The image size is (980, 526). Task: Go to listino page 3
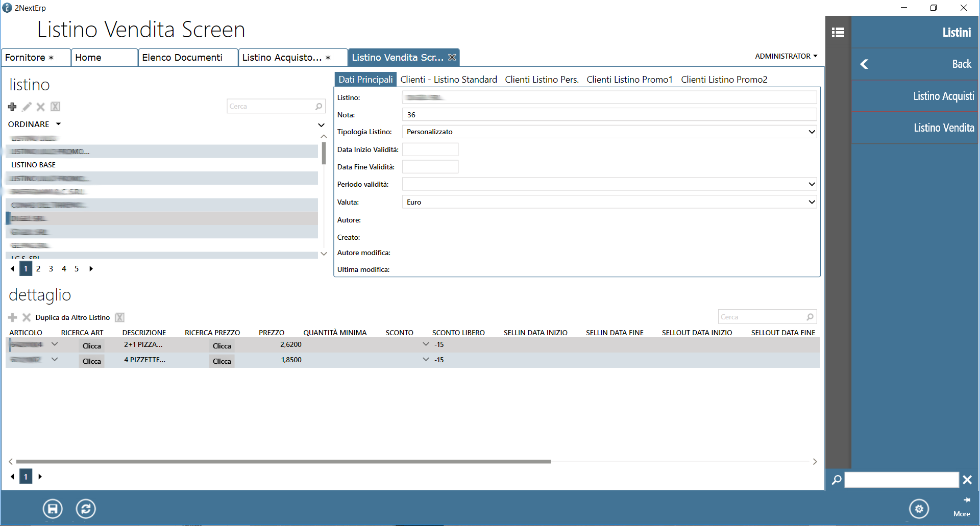51,269
